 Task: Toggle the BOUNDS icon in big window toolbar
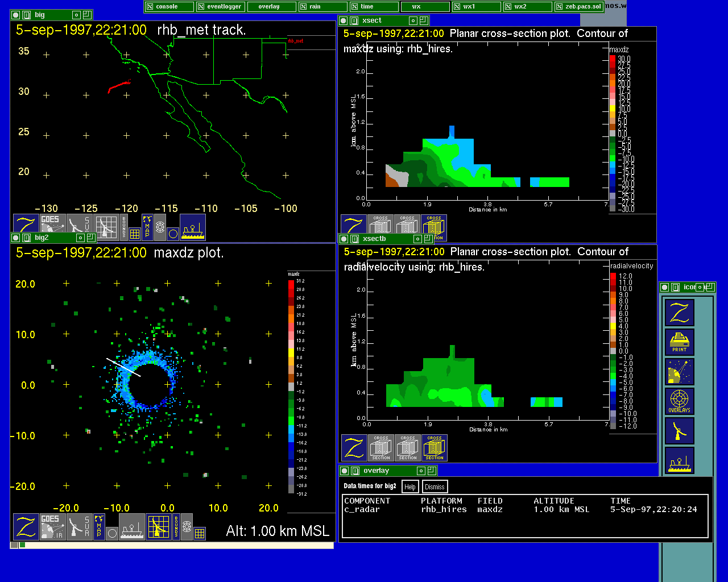click(124, 227)
